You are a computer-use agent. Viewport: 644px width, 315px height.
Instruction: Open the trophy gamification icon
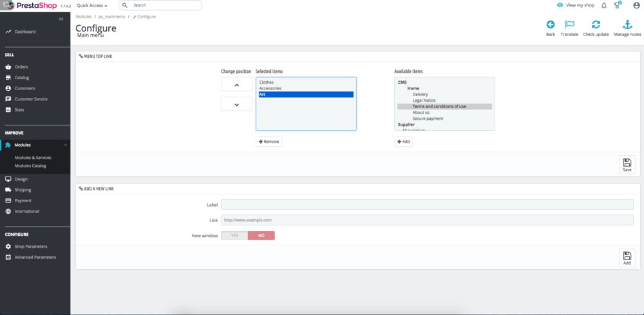tap(618, 5)
